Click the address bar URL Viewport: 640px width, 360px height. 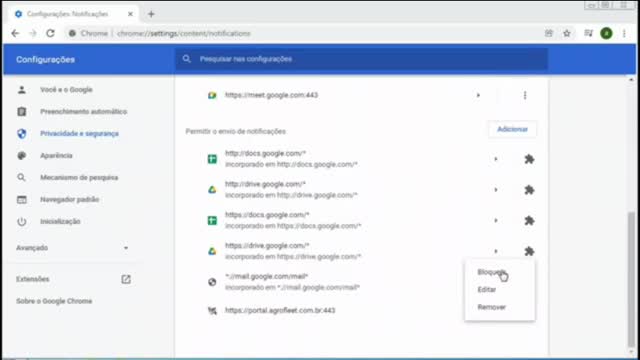pyautogui.click(x=184, y=33)
